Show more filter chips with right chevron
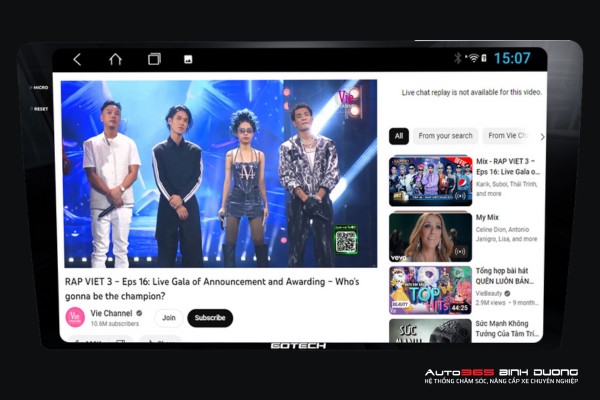 click(x=542, y=137)
